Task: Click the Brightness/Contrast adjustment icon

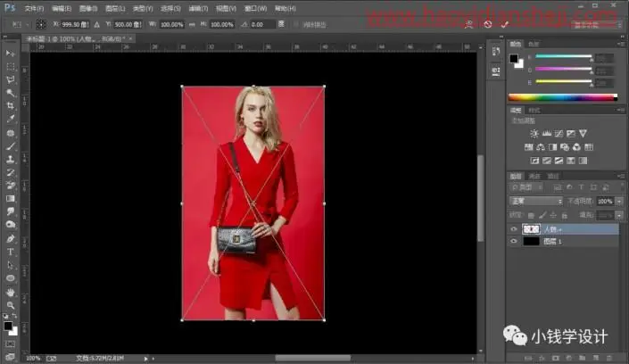Action: [534, 134]
